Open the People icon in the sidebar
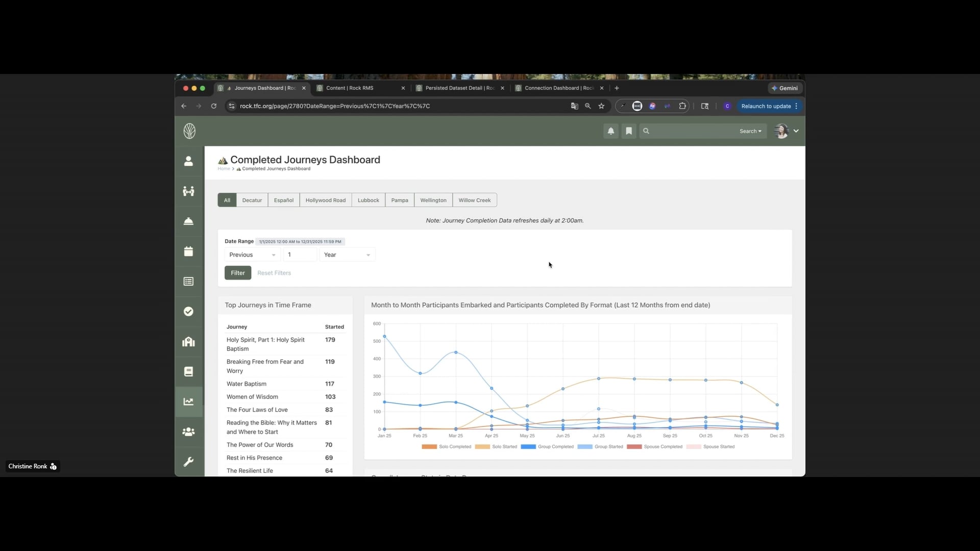 coord(188,161)
